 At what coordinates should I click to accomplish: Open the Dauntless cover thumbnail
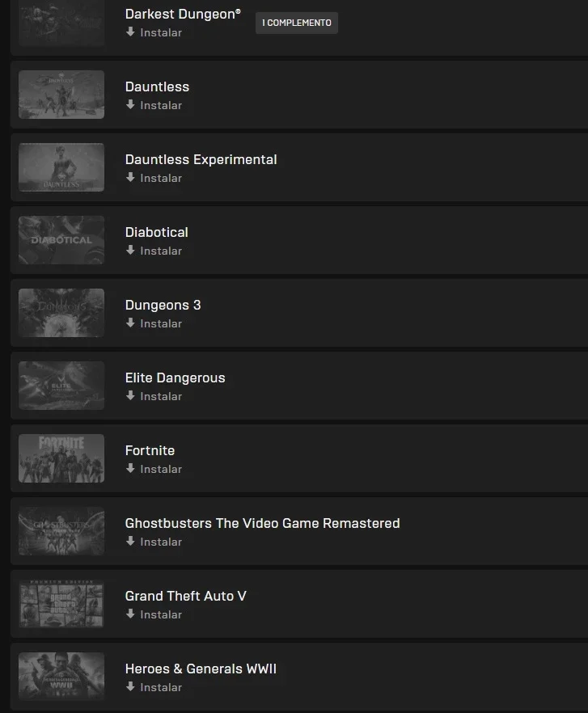[x=61, y=95]
